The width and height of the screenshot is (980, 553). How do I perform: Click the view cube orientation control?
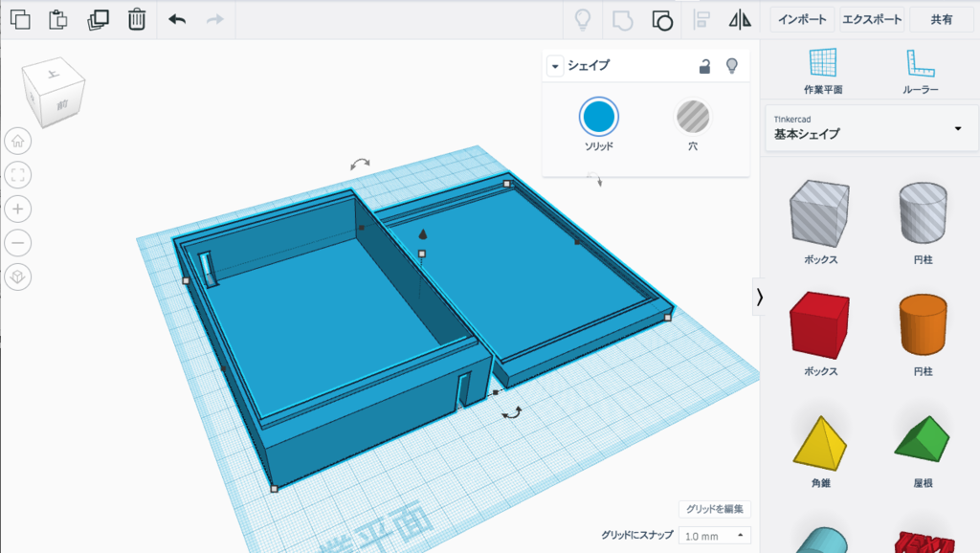click(x=54, y=93)
